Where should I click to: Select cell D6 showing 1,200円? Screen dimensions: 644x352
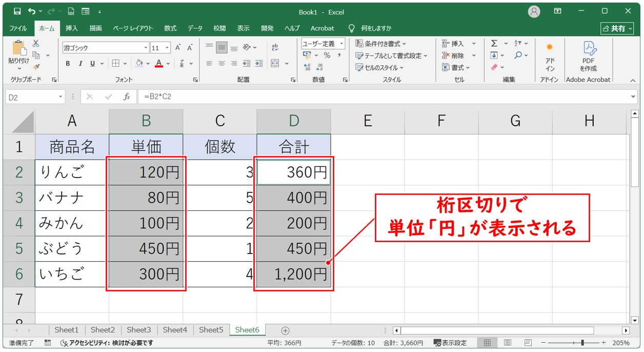pyautogui.click(x=294, y=275)
